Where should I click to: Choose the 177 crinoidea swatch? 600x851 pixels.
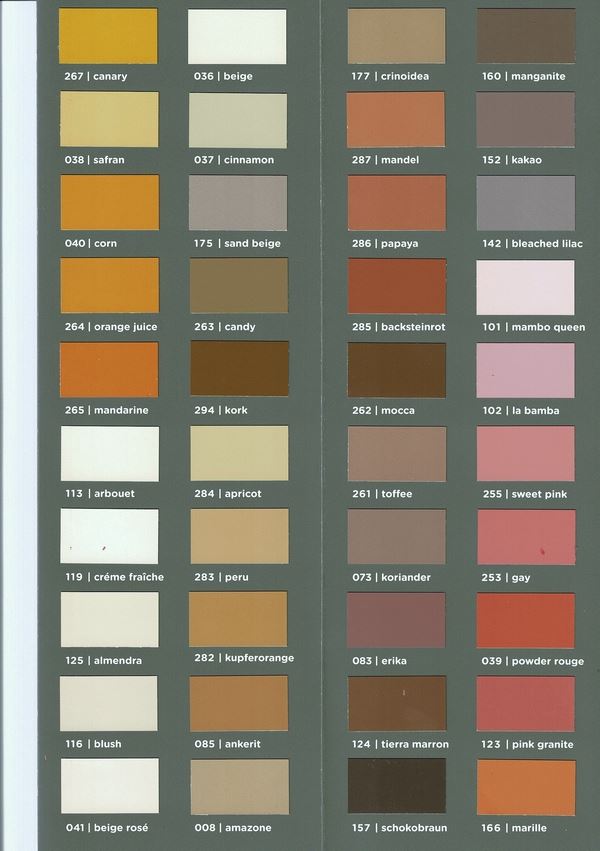396,36
